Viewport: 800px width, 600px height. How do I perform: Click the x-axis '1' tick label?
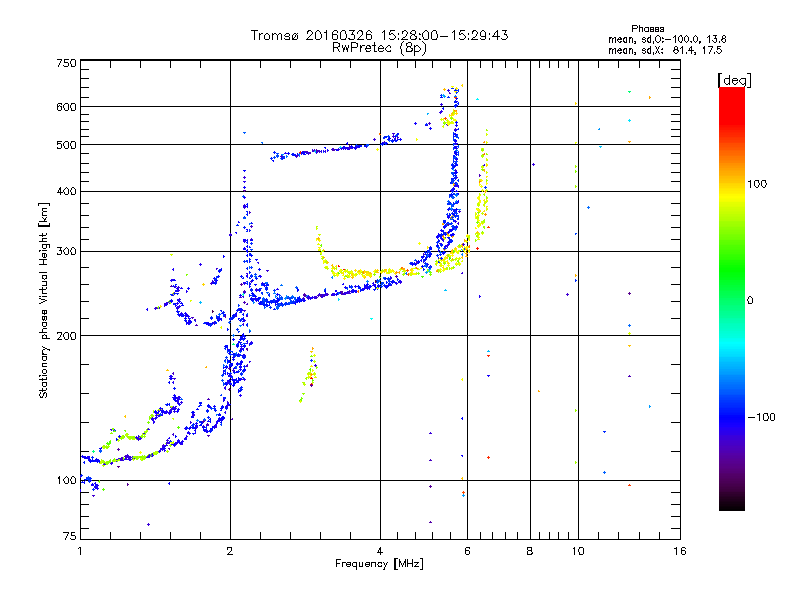80,551
